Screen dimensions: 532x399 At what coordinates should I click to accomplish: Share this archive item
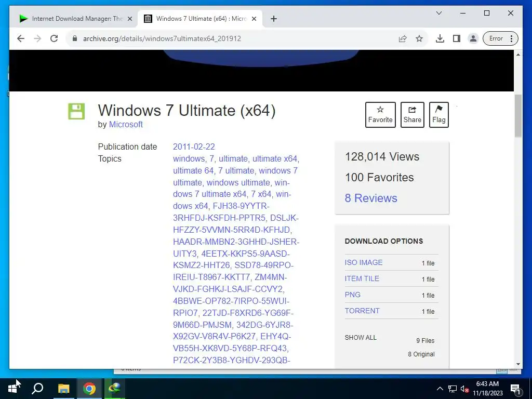tap(412, 115)
